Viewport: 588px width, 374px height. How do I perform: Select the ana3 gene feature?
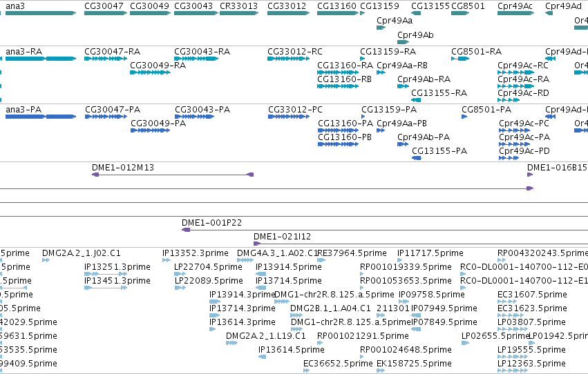coord(41,13)
